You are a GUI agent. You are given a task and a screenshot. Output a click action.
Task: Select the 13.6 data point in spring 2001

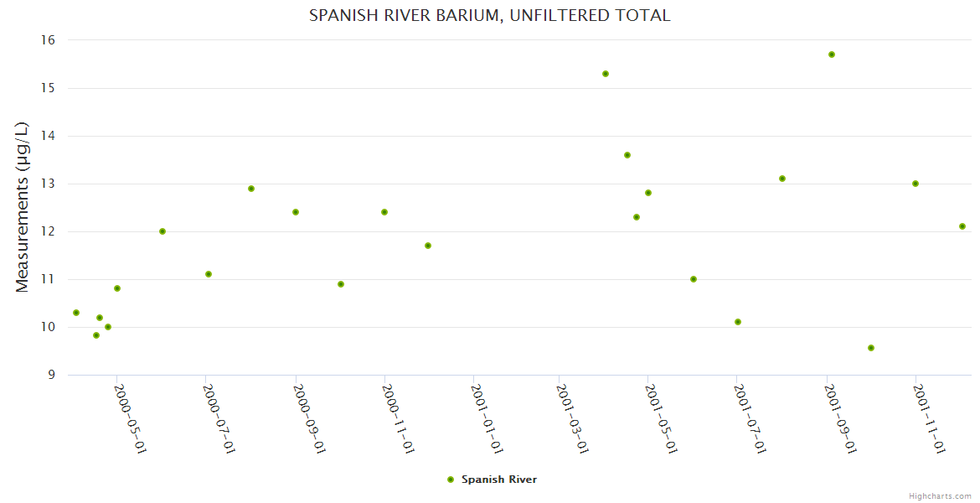[x=627, y=155]
